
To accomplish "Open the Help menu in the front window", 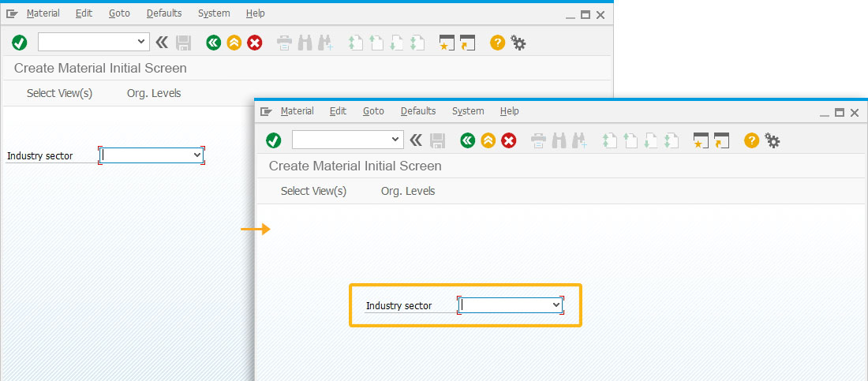I will pos(509,111).
